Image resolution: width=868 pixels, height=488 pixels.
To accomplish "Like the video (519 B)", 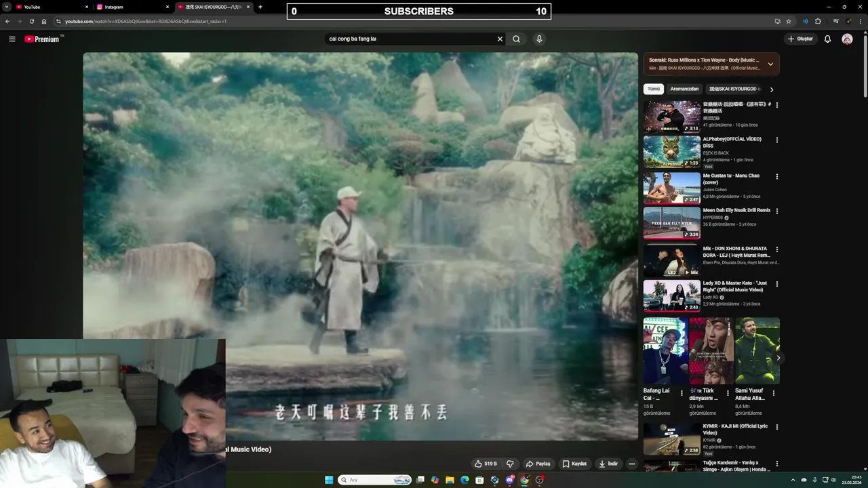I will pyautogui.click(x=486, y=464).
